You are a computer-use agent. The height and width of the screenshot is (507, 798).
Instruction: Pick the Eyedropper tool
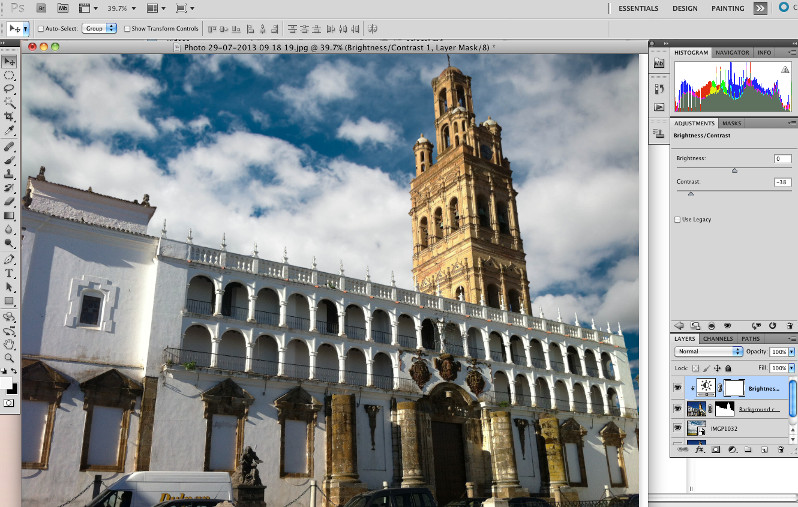point(9,130)
